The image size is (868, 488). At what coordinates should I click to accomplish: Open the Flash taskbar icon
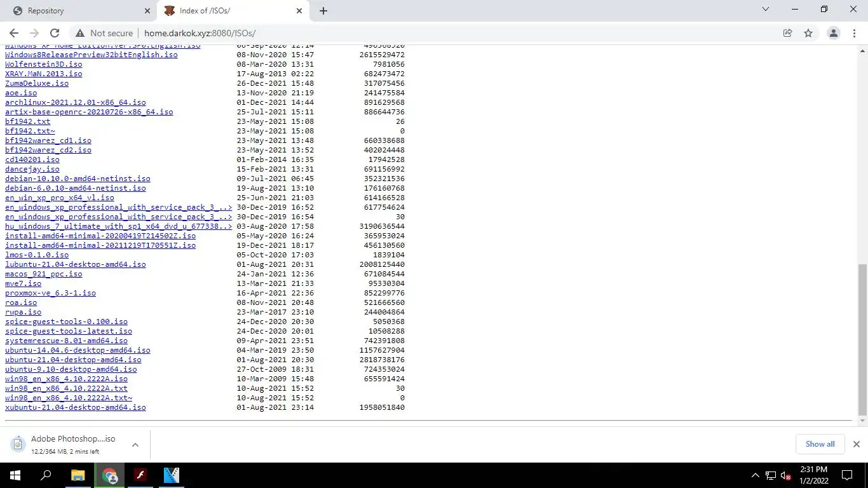tap(140, 475)
